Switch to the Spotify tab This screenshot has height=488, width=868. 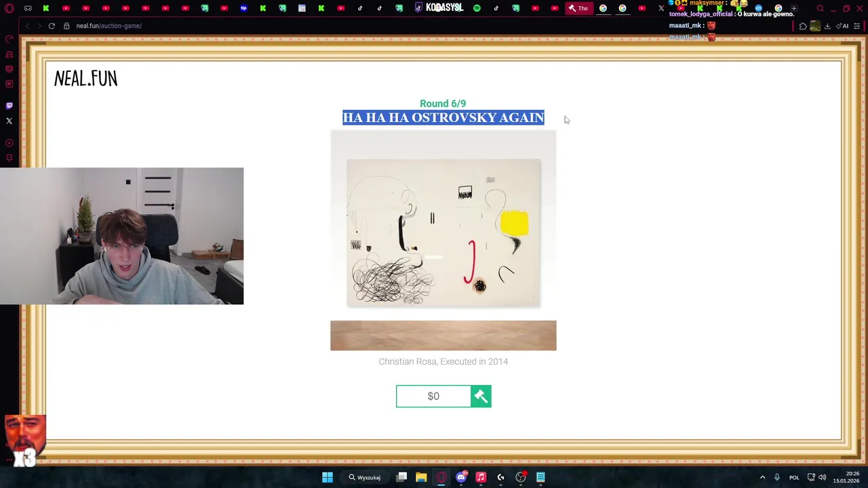coord(477,8)
